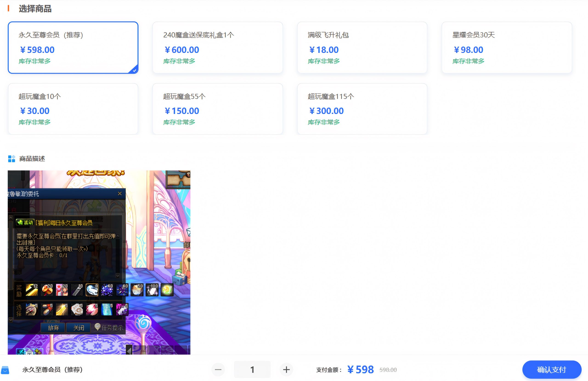
Task: Select 超玩魔盒10个 costing ¥30
Action: click(x=73, y=108)
